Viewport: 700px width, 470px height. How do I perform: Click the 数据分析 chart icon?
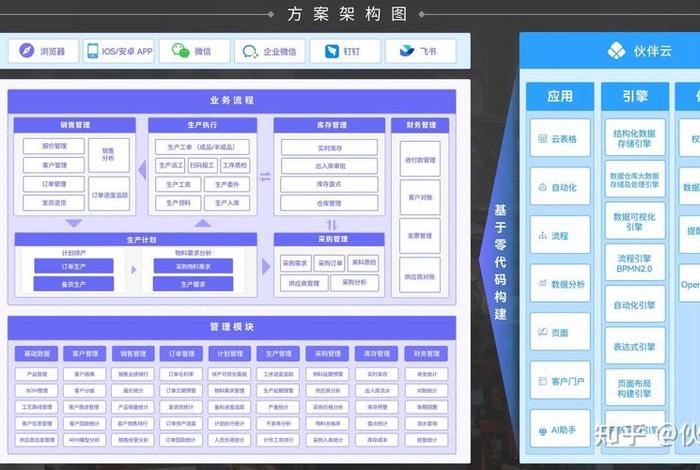542,283
